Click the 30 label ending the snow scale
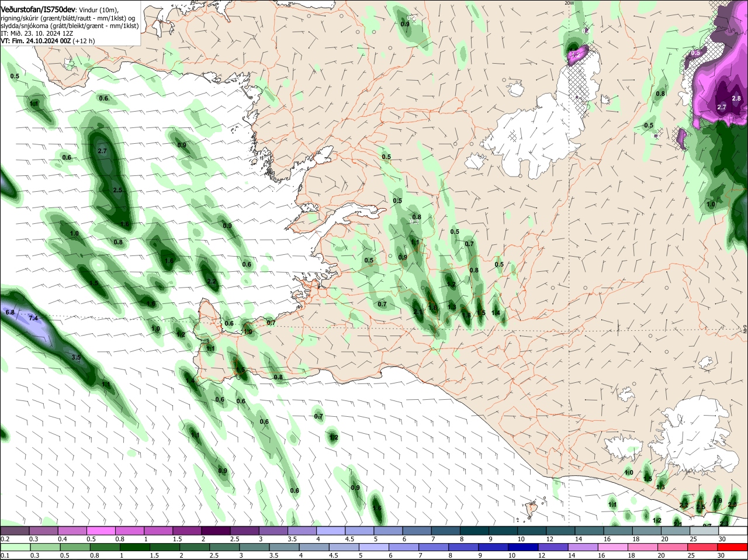Viewport: 748px width, 560px height. tap(722, 539)
